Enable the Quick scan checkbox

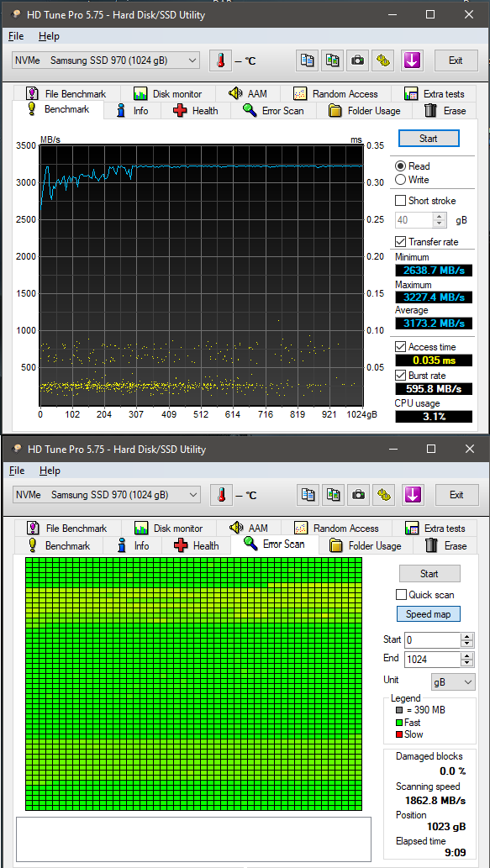(x=401, y=595)
